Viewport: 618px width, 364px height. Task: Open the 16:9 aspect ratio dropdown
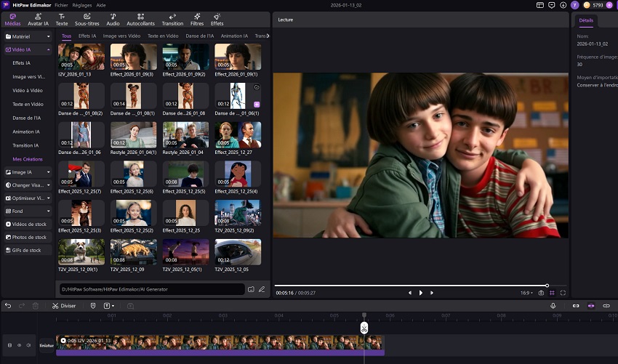[526, 293]
